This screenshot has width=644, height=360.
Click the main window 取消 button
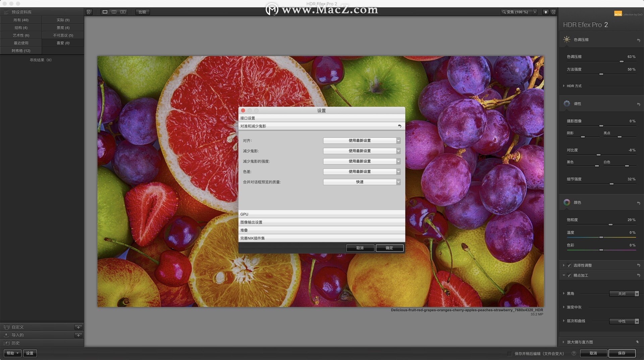pyautogui.click(x=593, y=353)
